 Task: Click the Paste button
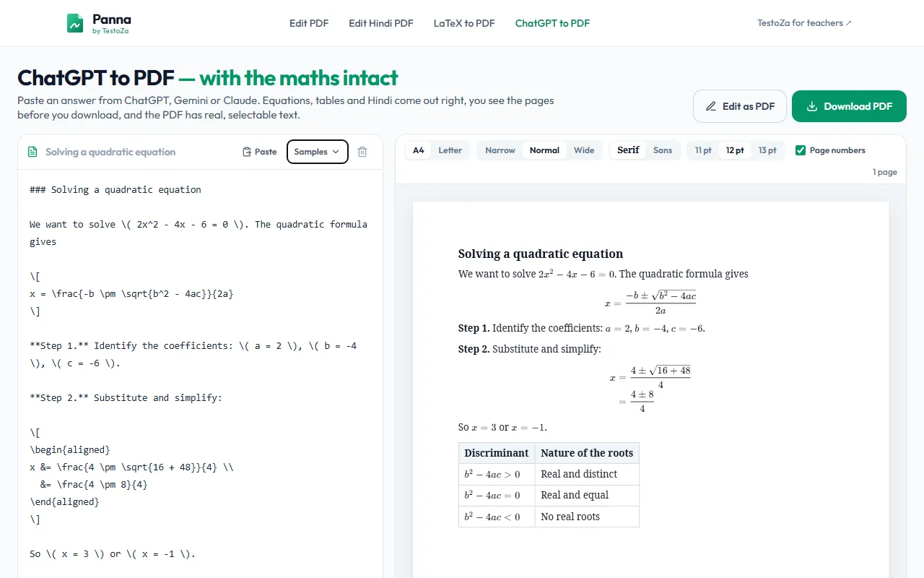pyautogui.click(x=260, y=152)
